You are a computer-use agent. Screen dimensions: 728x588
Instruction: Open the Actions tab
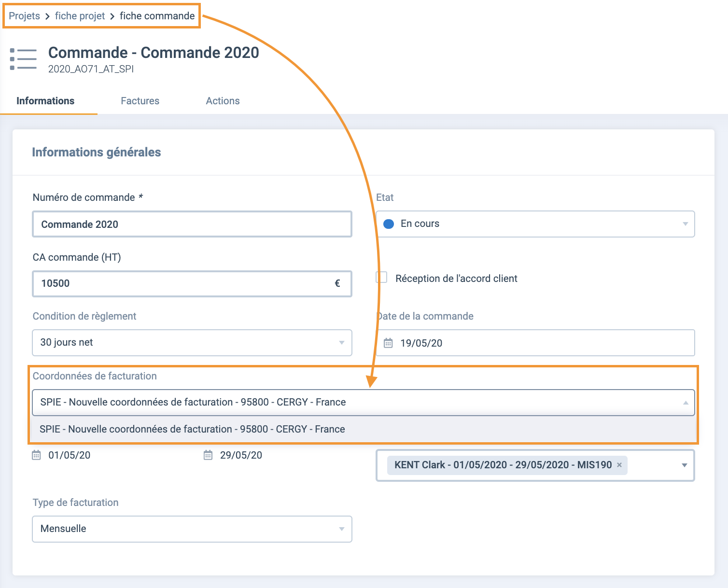(x=223, y=101)
